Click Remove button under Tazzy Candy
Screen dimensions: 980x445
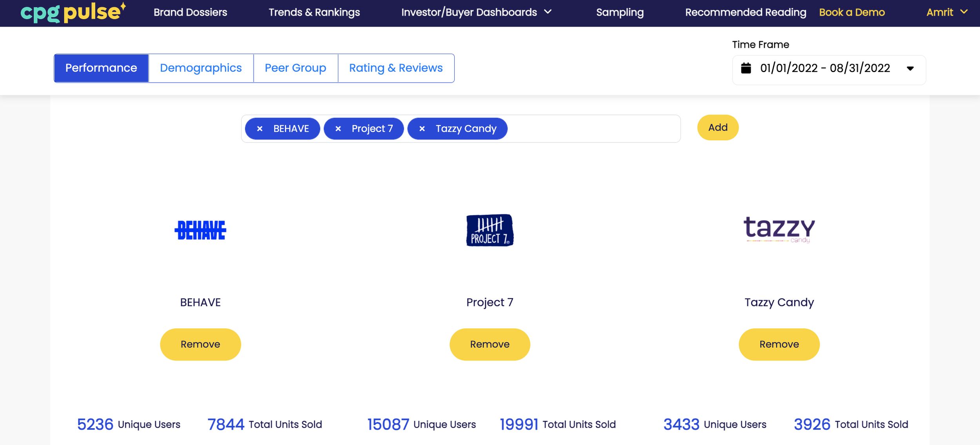(x=779, y=344)
